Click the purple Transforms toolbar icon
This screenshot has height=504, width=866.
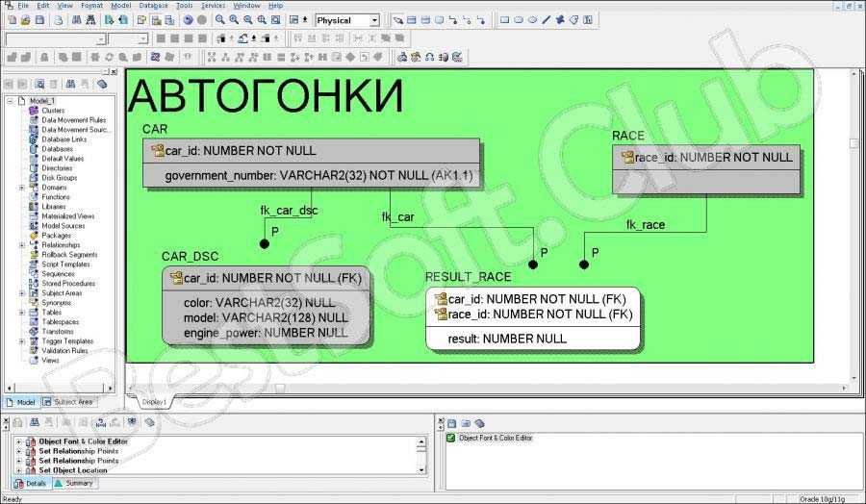tap(155, 57)
